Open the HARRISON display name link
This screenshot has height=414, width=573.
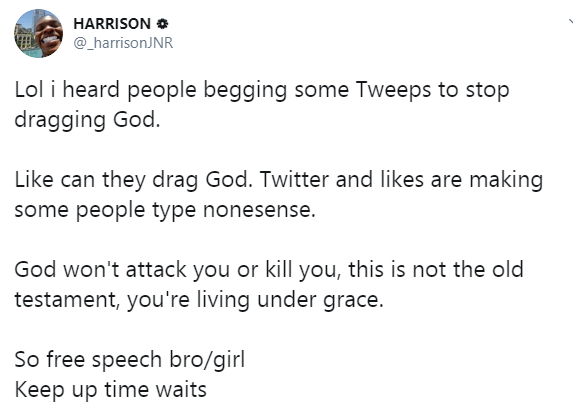click(112, 24)
